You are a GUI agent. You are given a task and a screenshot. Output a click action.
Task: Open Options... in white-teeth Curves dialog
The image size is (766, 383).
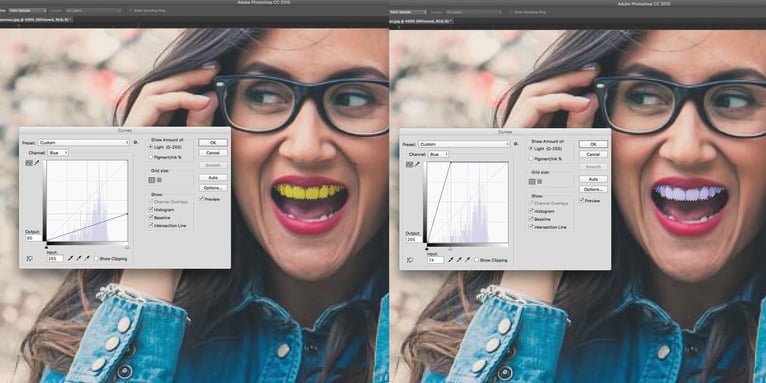click(x=593, y=190)
